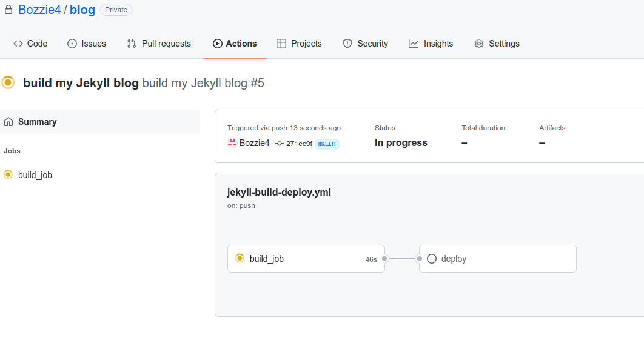Open build_job in the Jobs sidebar
644x352 pixels.
35,175
